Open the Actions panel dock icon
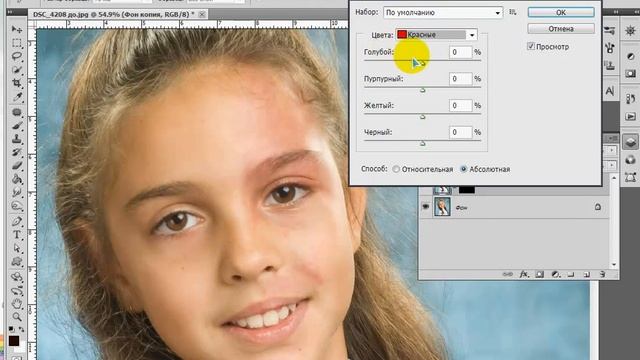640x360 pixels. (x=631, y=116)
